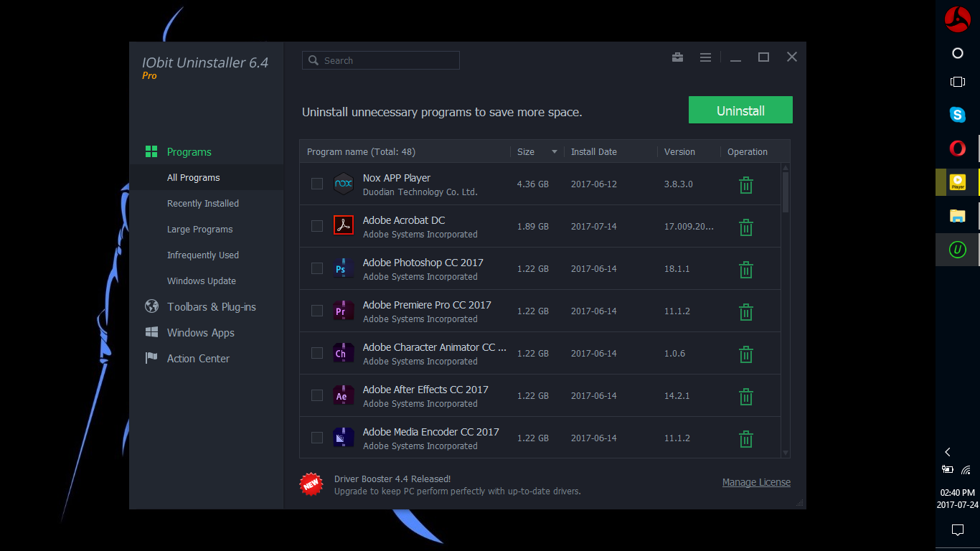Screen dimensions: 980x551
Task: Click the Nox APP Player app icon
Action: click(x=344, y=184)
